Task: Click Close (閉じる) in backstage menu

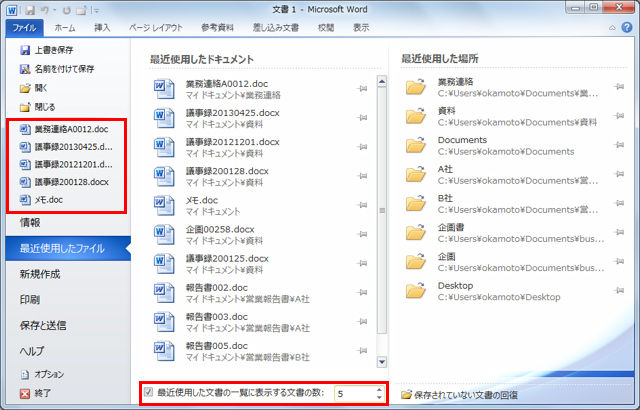Action: point(37,107)
